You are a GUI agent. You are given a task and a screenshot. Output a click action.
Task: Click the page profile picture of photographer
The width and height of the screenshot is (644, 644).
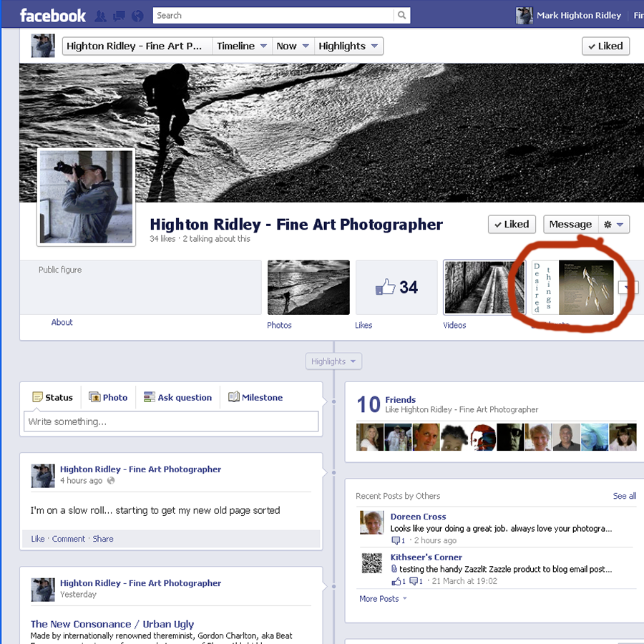pos(87,197)
